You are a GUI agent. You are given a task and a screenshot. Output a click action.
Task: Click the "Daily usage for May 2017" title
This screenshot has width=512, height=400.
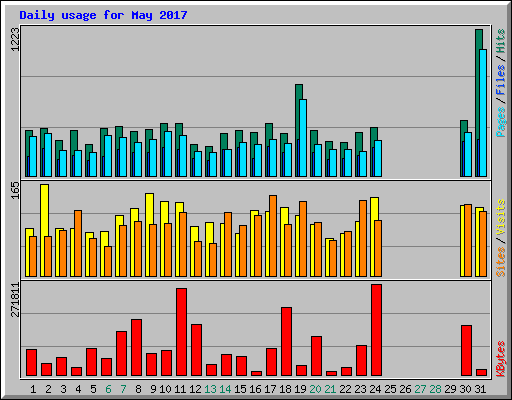(x=103, y=15)
